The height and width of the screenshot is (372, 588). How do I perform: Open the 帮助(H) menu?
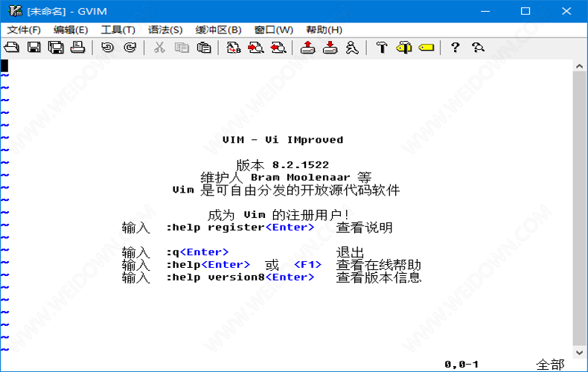[x=324, y=30]
